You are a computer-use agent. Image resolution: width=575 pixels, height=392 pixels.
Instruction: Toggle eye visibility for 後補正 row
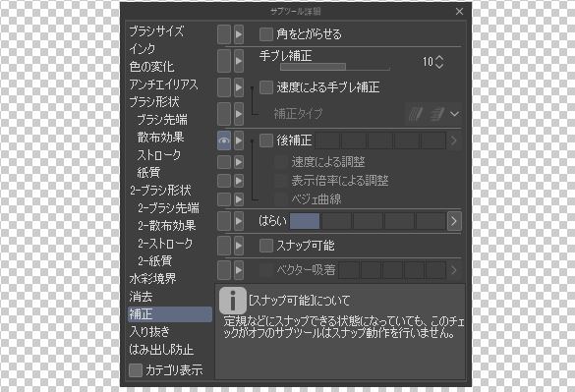pos(224,140)
